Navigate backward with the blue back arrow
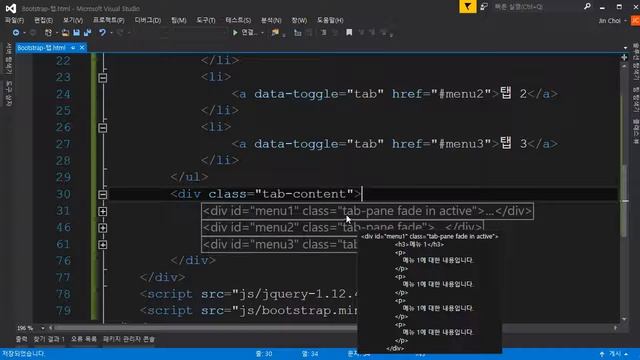The image size is (640, 360). (x=16, y=32)
